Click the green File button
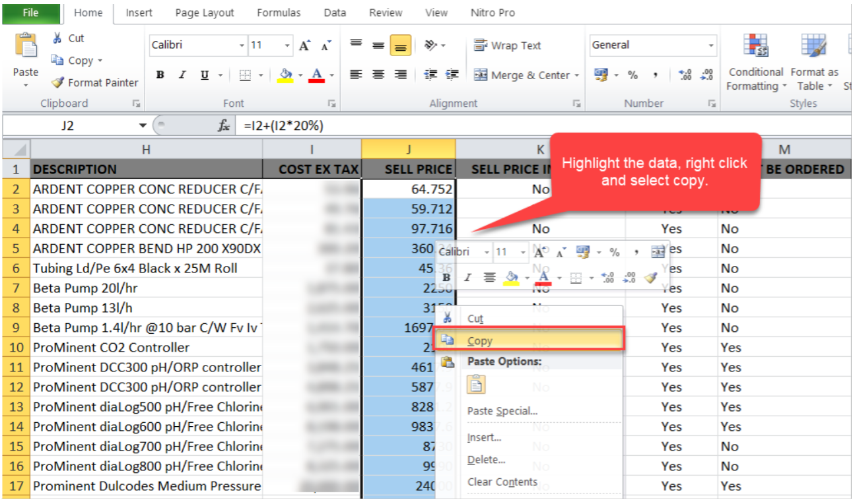Screen dimensions: 855x504 30,13
